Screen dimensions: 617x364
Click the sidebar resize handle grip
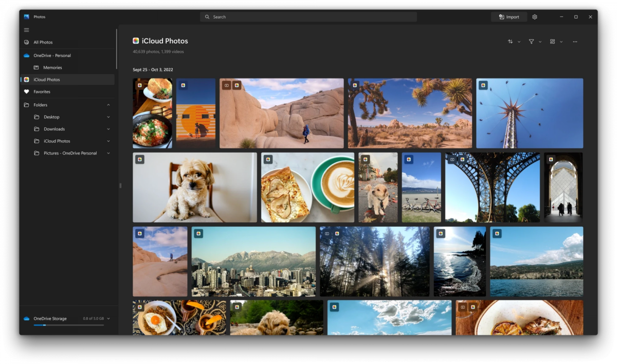click(x=120, y=186)
